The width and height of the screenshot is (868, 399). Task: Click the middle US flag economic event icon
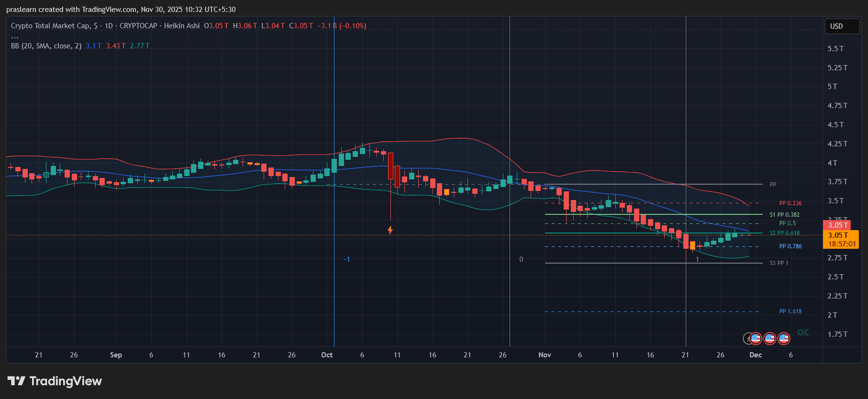click(769, 339)
